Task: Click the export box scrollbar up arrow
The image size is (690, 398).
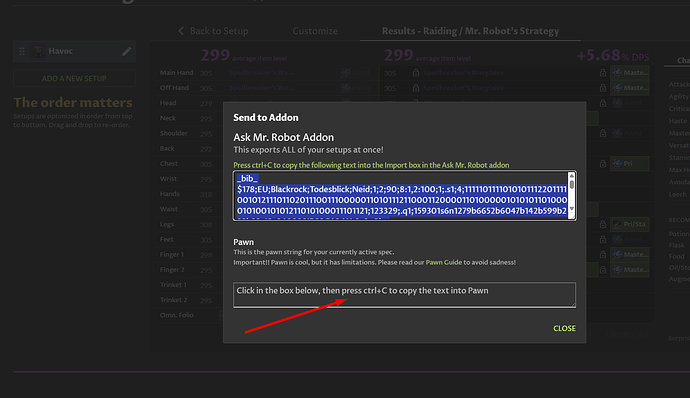Action: click(x=572, y=176)
